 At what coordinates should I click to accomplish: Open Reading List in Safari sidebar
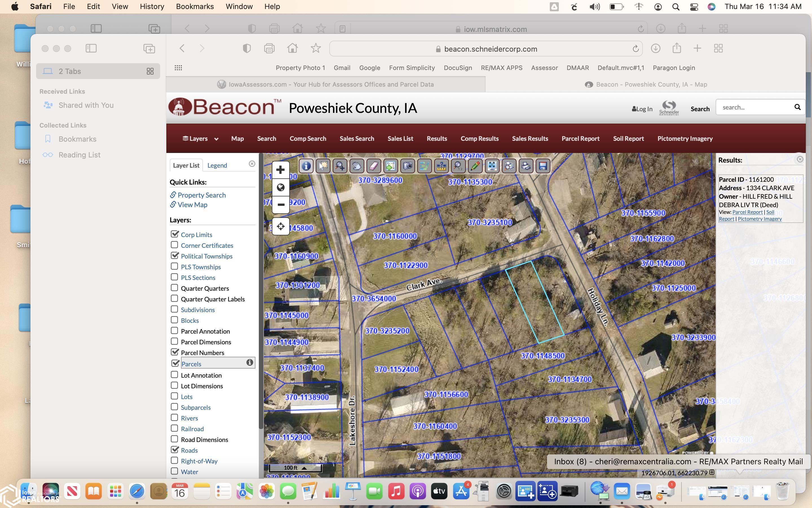coord(79,155)
